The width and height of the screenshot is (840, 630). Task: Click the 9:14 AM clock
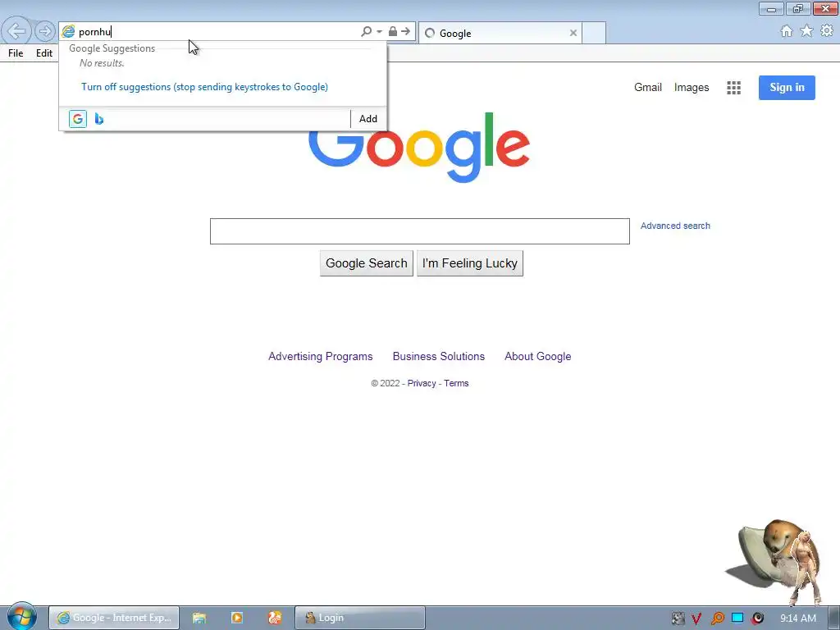coord(798,619)
